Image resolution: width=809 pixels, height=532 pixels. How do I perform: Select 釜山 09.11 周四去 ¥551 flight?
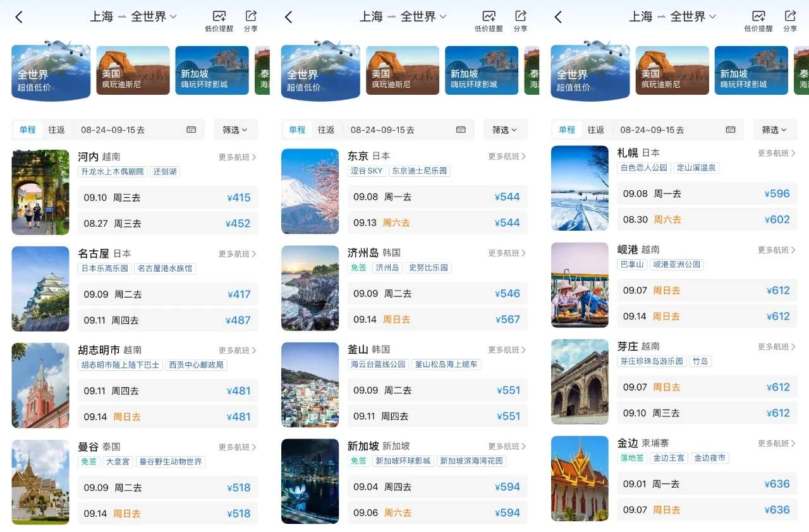(x=437, y=416)
